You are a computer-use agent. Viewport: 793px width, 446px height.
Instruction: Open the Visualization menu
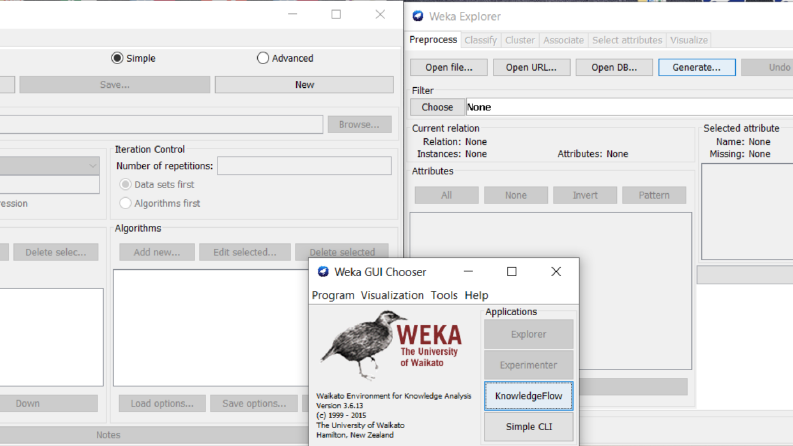392,295
